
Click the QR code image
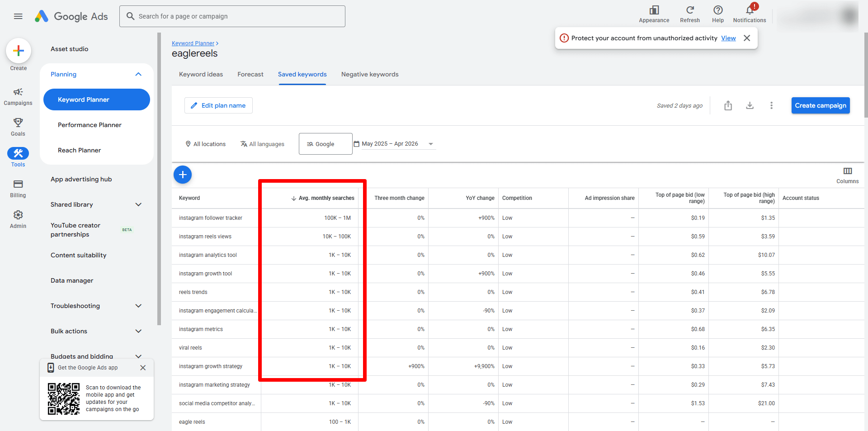[x=64, y=398]
